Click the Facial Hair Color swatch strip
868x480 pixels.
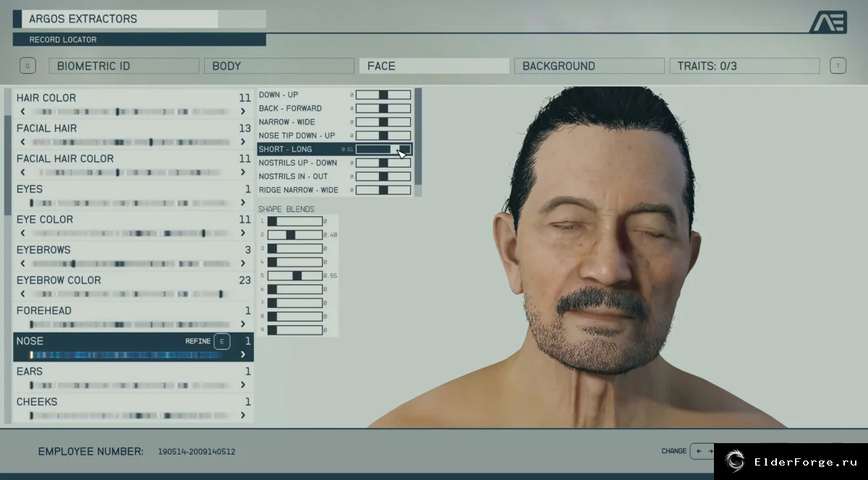pos(133,173)
